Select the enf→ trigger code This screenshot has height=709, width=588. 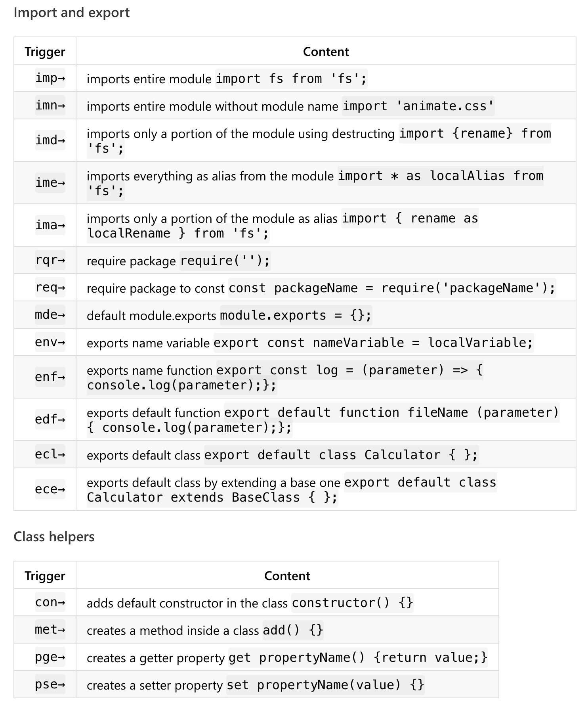point(50,377)
